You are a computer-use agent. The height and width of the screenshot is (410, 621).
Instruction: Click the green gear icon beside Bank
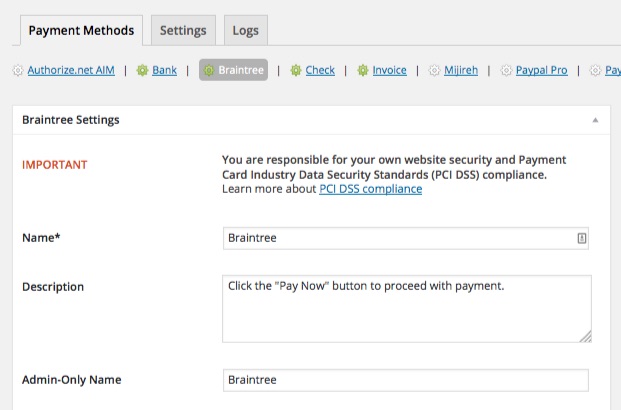pos(142,71)
